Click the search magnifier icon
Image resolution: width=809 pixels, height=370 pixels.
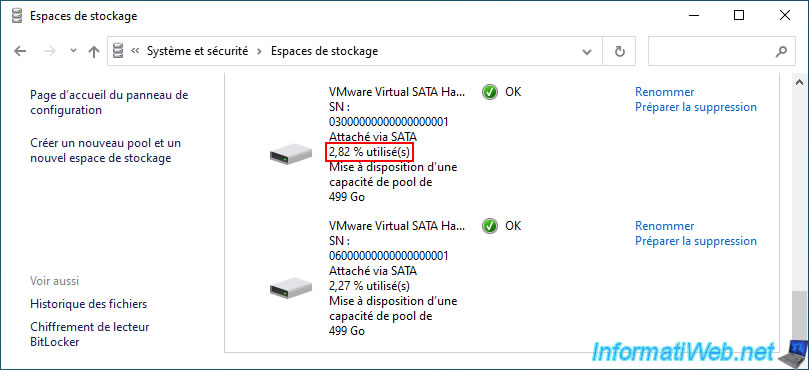[782, 51]
